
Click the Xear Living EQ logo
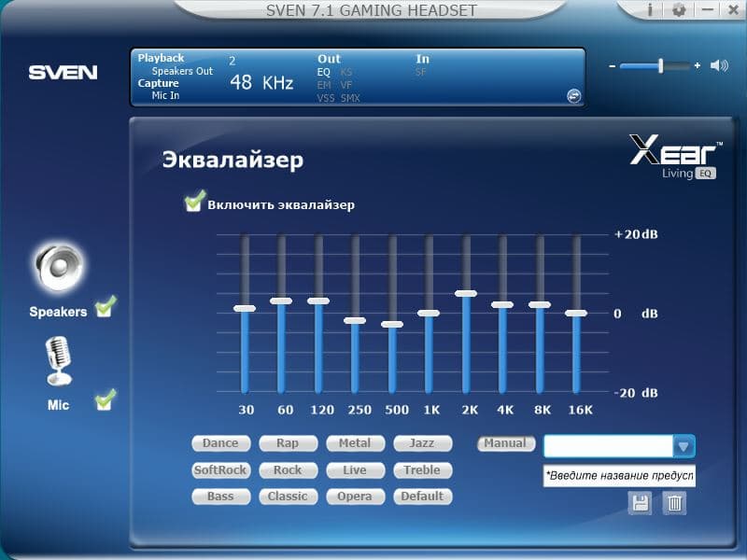[x=675, y=157]
